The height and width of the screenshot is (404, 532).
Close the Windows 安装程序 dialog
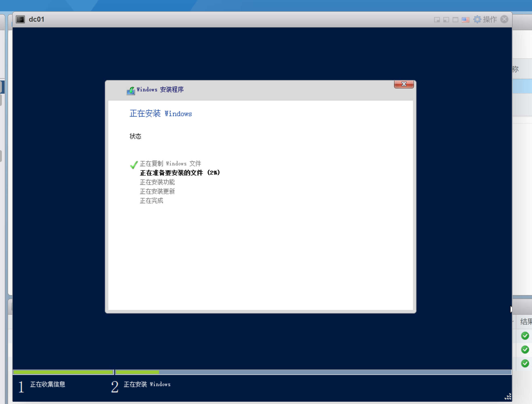click(x=404, y=84)
